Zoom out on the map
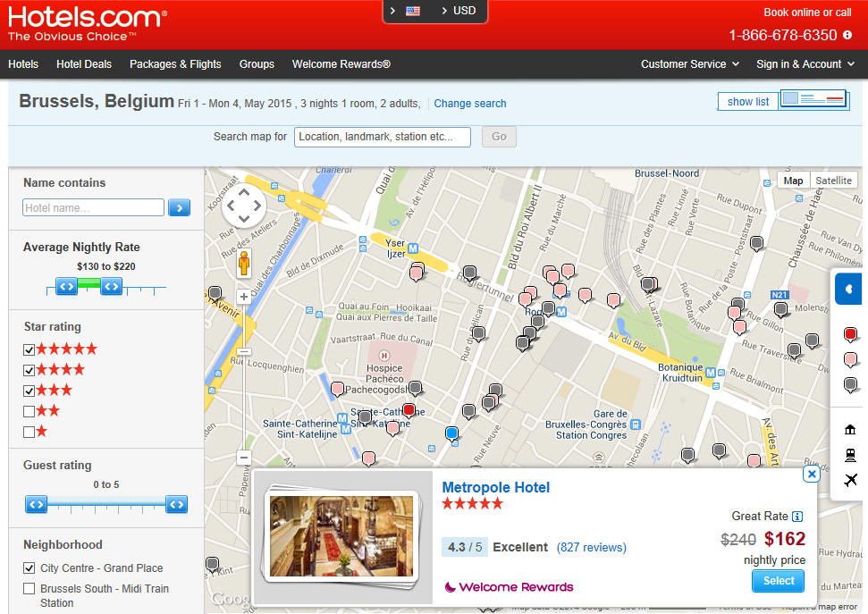 pyautogui.click(x=244, y=458)
